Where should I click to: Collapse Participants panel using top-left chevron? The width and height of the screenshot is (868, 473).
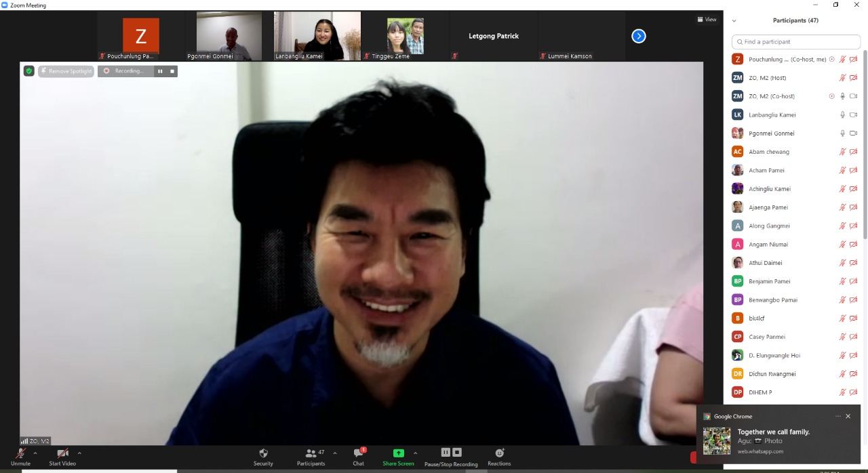(734, 21)
